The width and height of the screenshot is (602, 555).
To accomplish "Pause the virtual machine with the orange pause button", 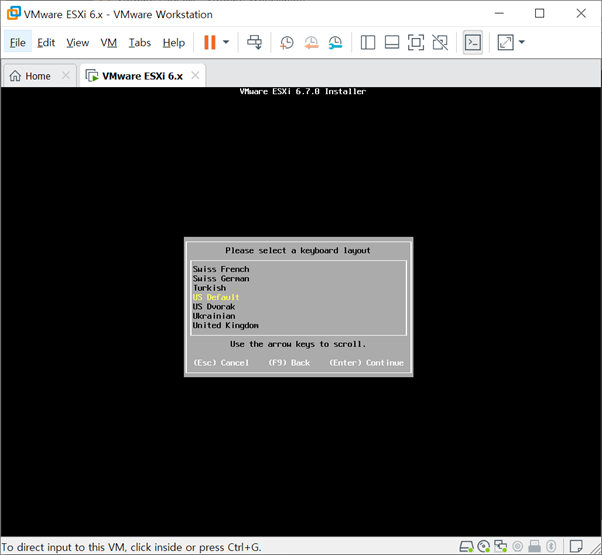I will [210, 42].
